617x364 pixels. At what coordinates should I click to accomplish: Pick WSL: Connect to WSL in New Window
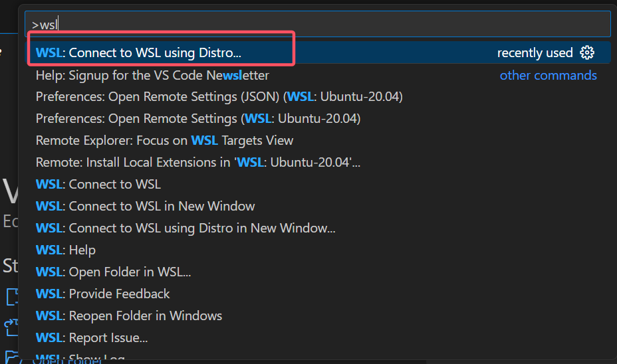pyautogui.click(x=318, y=206)
